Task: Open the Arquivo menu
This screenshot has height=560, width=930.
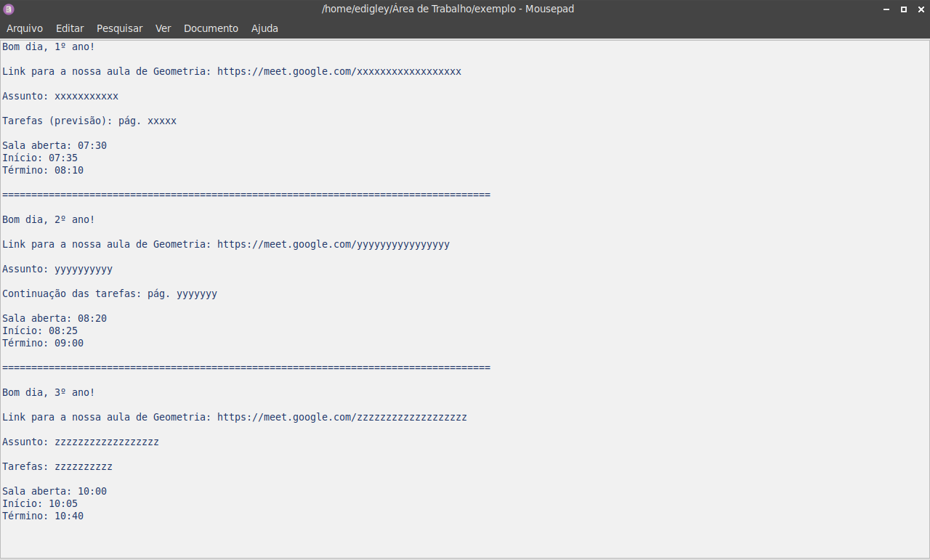Action: [25, 28]
